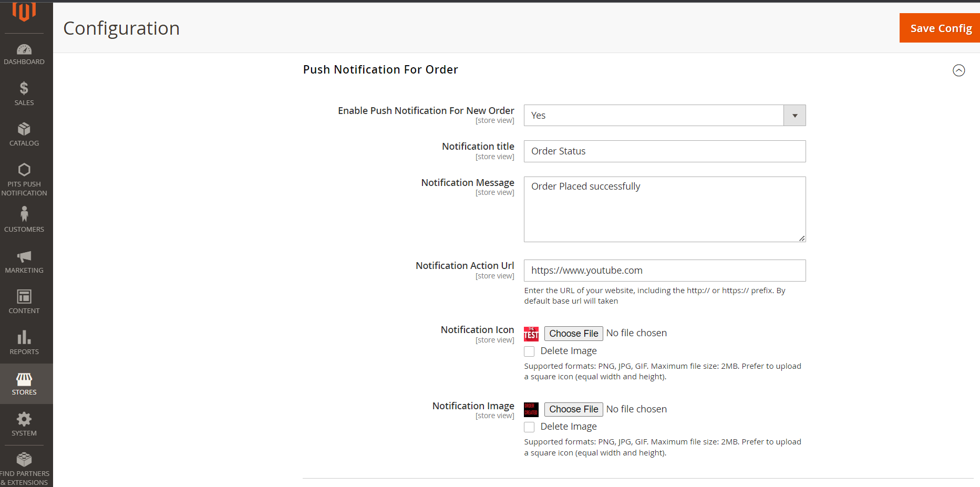
Task: Open the Catalog box icon
Action: click(24, 129)
